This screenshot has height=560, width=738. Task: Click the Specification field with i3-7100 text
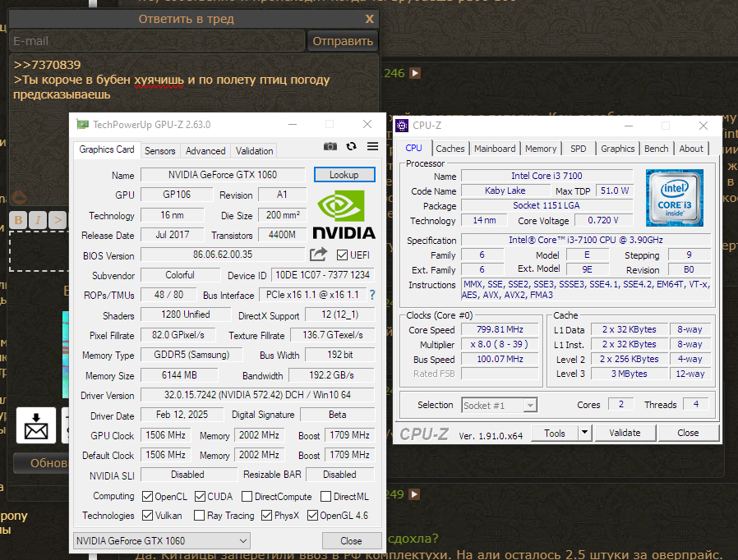[585, 240]
